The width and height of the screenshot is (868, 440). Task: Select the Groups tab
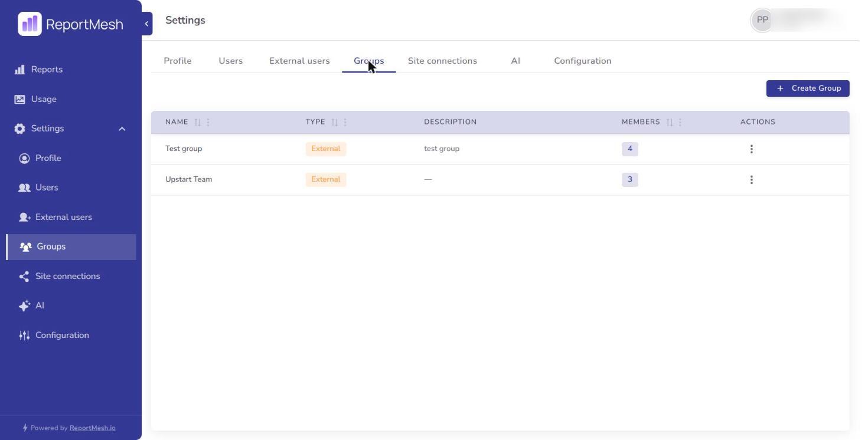coord(368,61)
